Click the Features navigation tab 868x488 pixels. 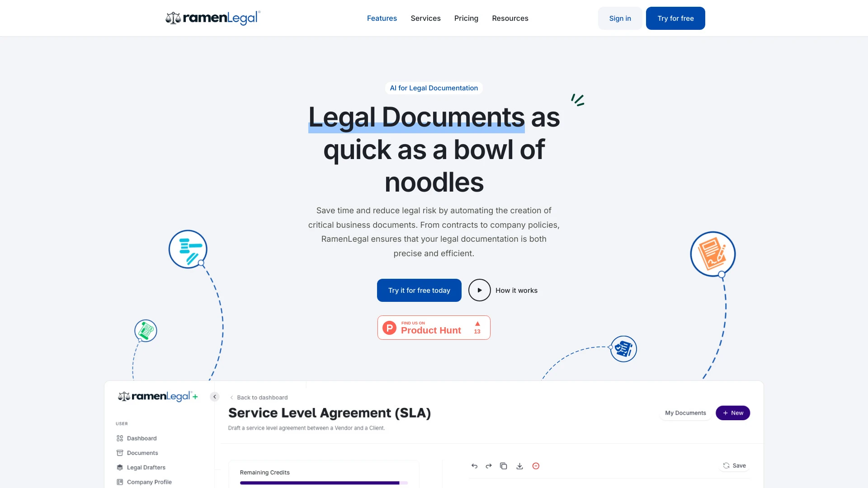tap(382, 18)
